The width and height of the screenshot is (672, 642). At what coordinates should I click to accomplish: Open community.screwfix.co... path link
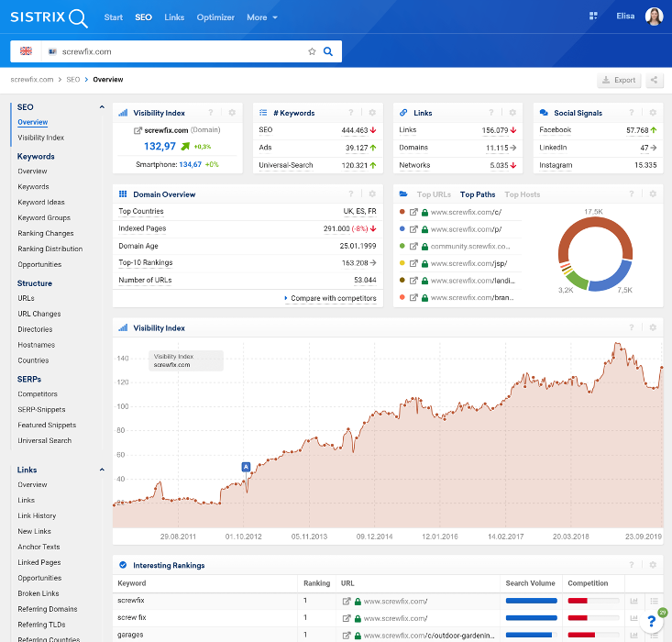click(470, 246)
